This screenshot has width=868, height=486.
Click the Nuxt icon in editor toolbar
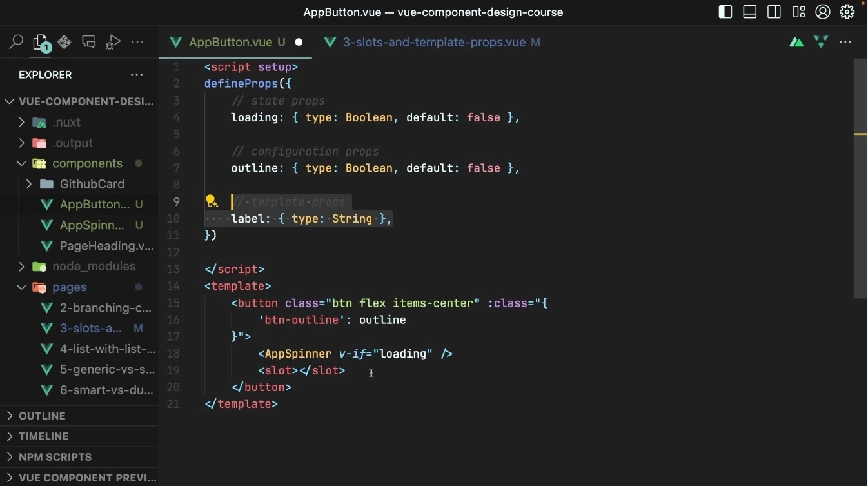click(796, 41)
